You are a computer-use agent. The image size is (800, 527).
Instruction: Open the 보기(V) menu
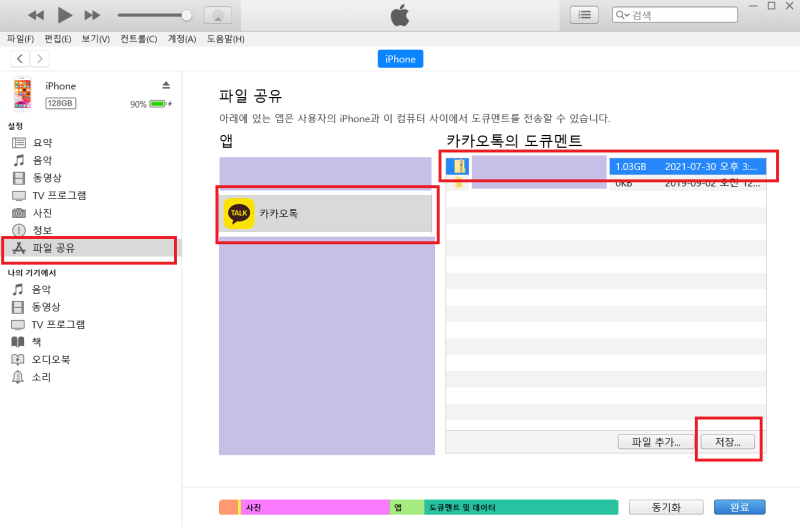click(95, 39)
